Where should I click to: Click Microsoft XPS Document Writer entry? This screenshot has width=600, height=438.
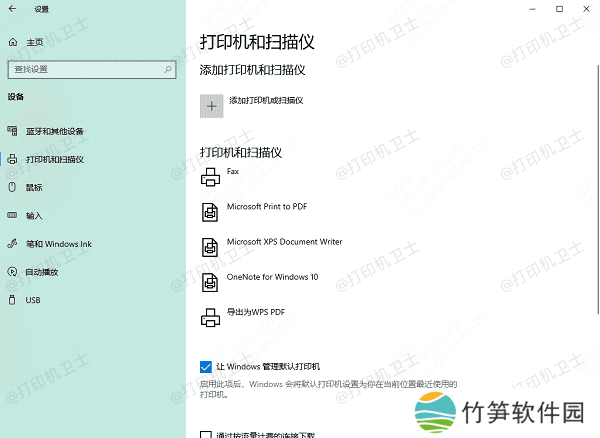point(284,242)
